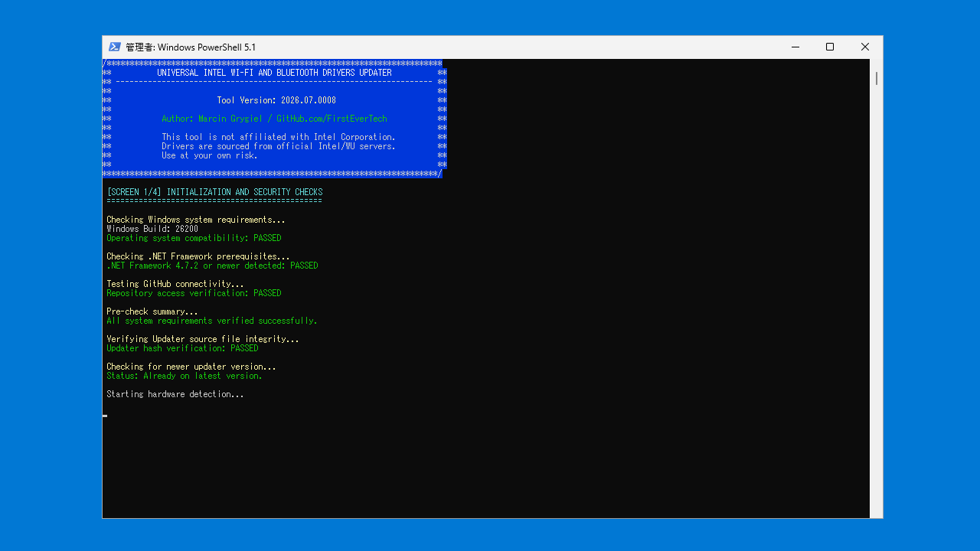Image resolution: width=980 pixels, height=551 pixels.
Task: Click 'Operating system compatibility: PASSED' line
Action: [x=194, y=238]
